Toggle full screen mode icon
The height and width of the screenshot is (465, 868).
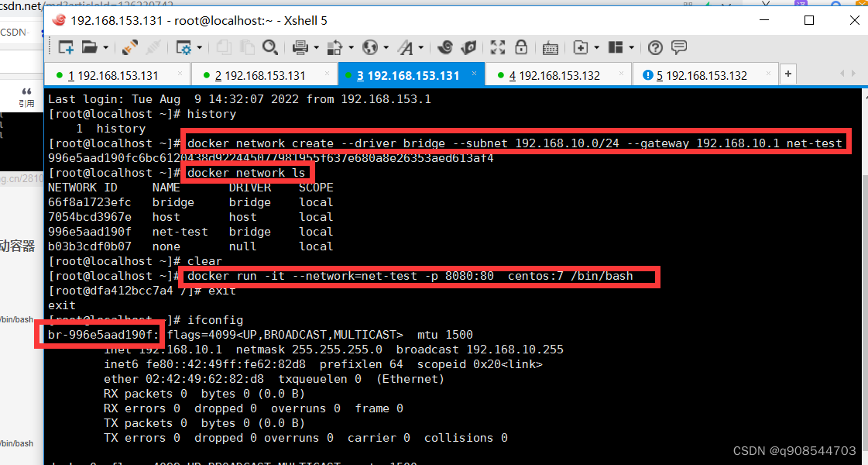[x=498, y=48]
